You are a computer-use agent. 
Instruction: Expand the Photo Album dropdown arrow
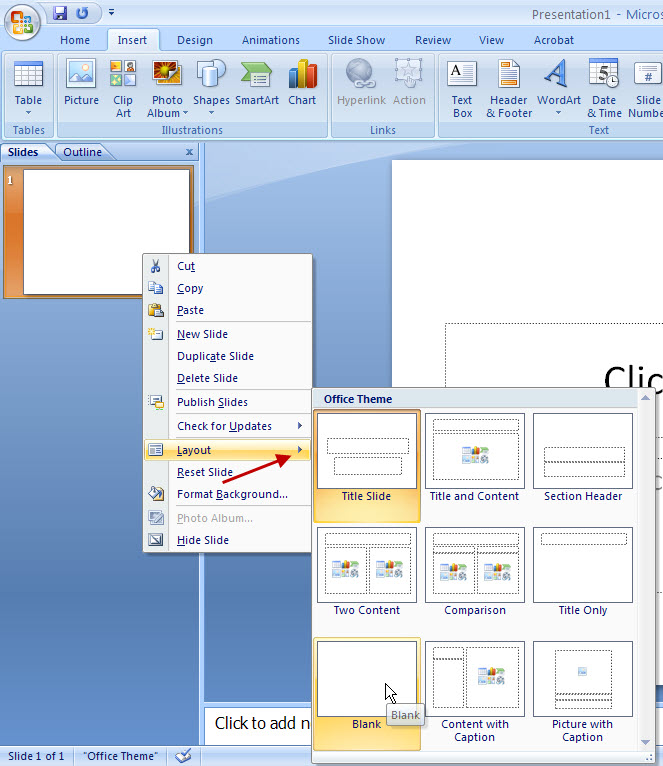tap(185, 113)
